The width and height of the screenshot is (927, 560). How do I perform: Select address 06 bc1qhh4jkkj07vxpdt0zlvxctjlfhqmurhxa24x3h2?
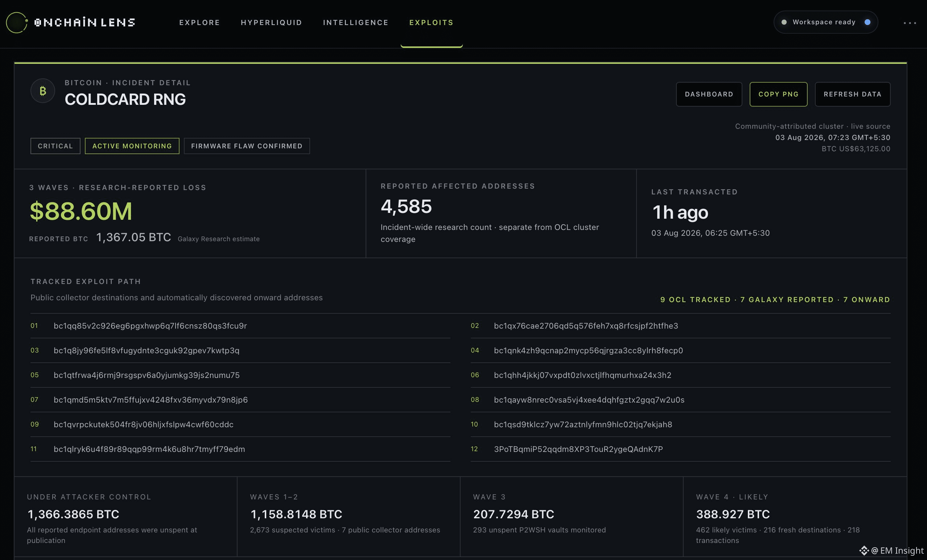[680, 375]
